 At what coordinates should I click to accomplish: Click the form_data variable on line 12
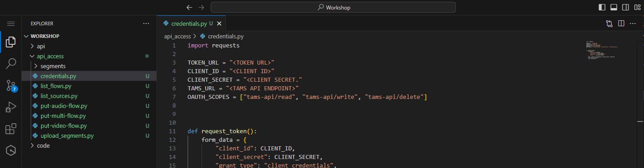point(217,140)
